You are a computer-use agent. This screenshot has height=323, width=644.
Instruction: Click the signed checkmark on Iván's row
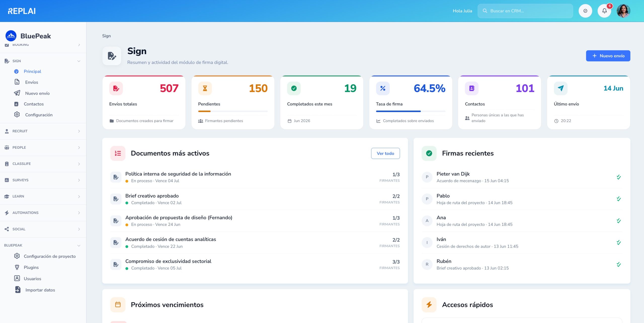point(619,242)
